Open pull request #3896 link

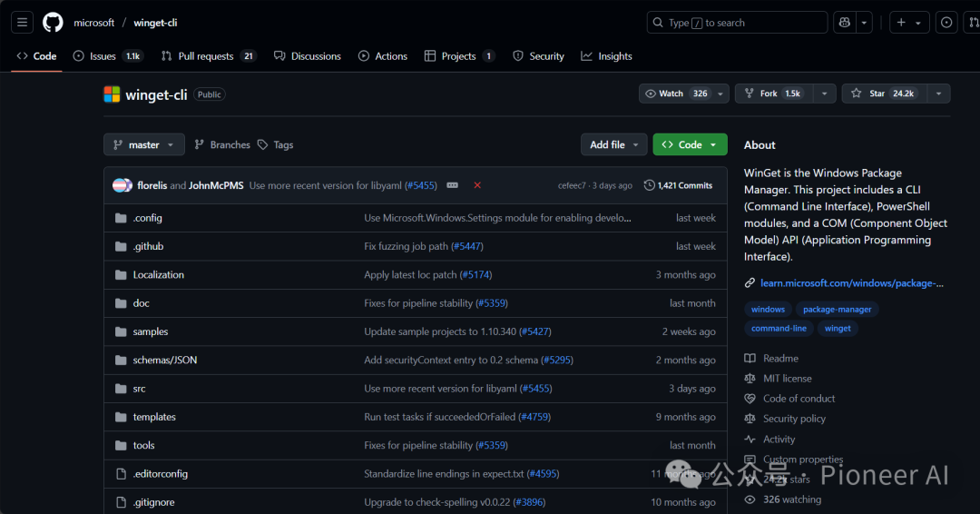pos(529,502)
